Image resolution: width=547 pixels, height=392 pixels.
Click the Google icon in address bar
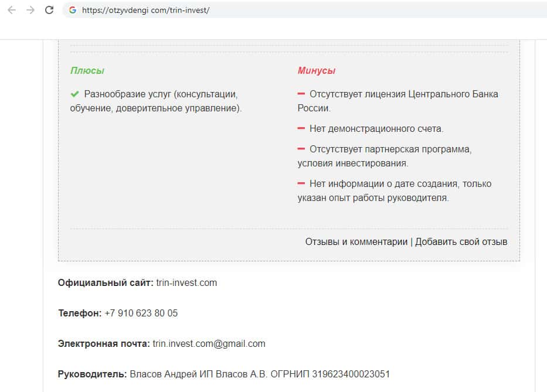pyautogui.click(x=73, y=10)
